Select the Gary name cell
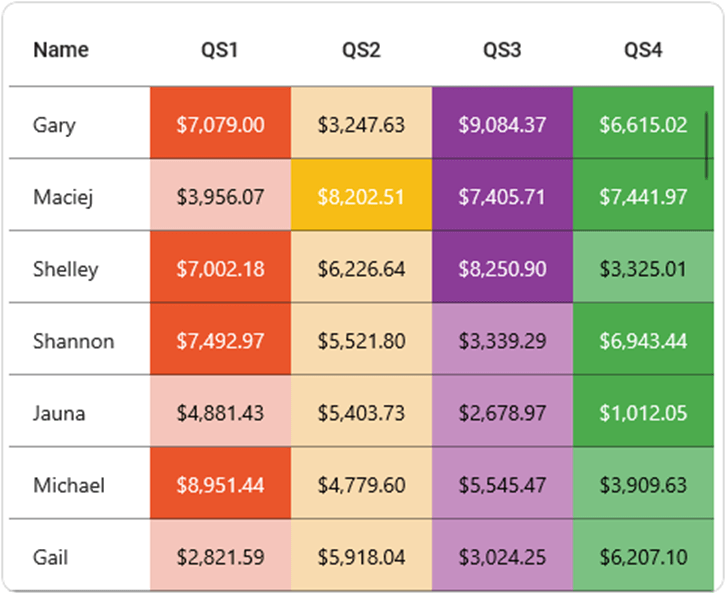726x593 pixels. [x=54, y=125]
